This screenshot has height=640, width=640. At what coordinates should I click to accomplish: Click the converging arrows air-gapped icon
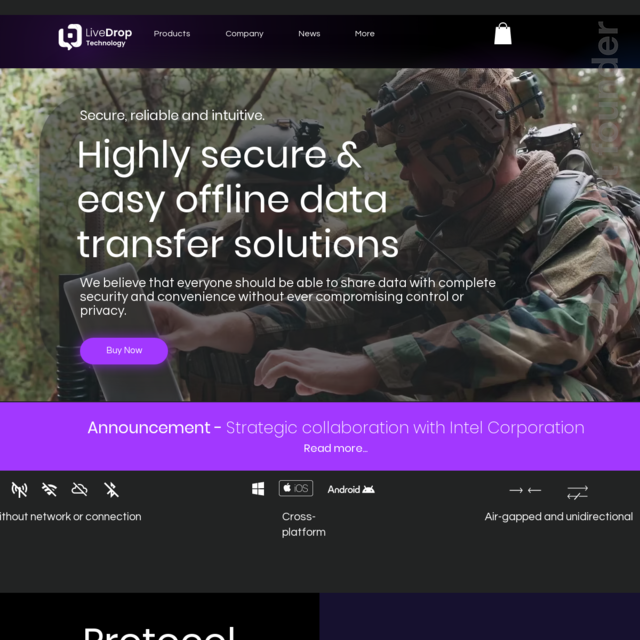pyautogui.click(x=525, y=490)
